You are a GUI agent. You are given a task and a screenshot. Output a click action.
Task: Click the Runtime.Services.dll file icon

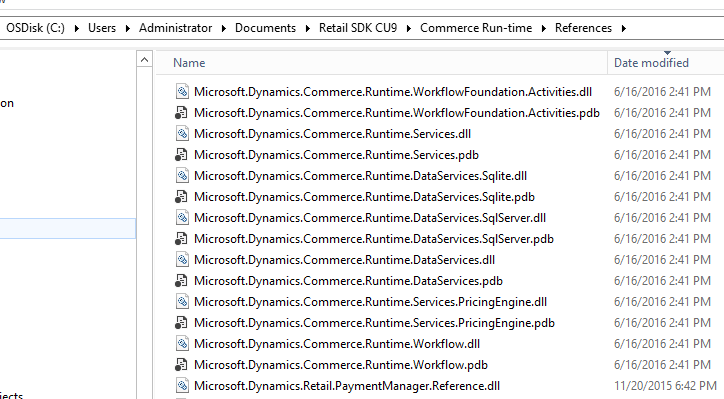(182, 133)
